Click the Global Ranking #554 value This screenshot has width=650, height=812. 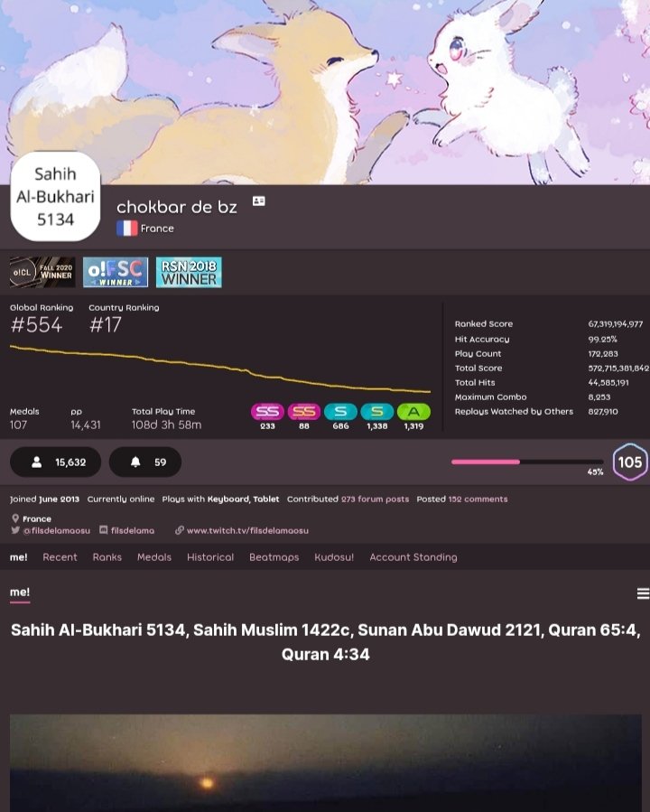(x=36, y=325)
